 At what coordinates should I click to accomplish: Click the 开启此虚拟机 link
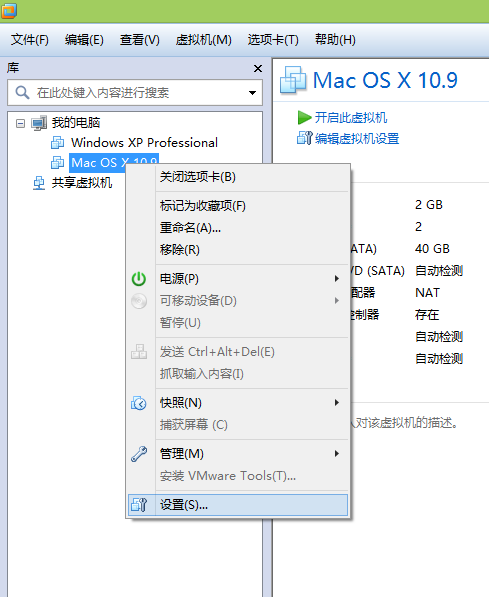click(x=351, y=117)
